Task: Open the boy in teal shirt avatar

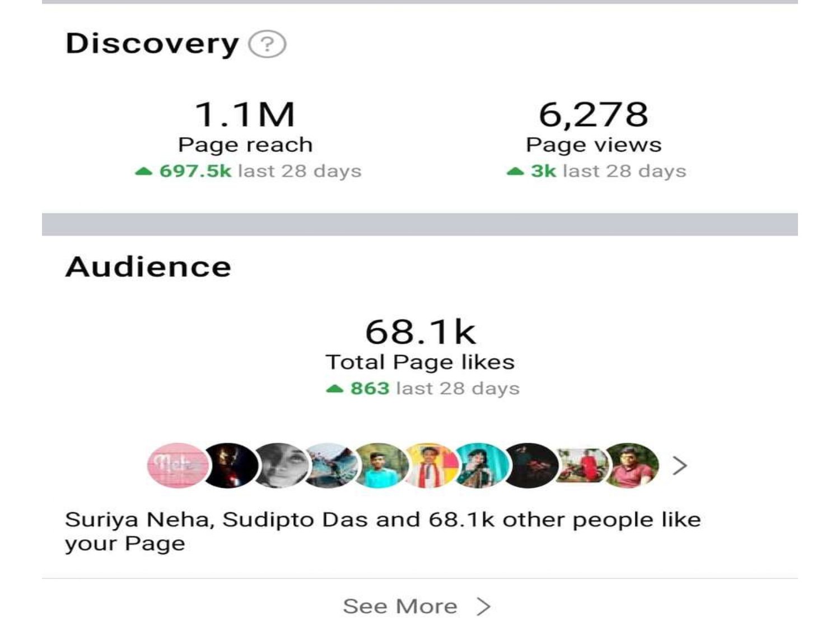Action: tap(381, 465)
